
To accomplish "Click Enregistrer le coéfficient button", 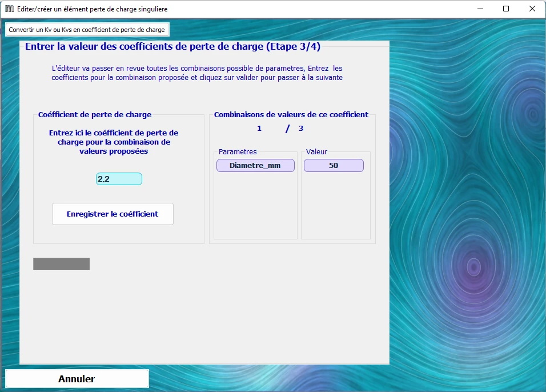I will coord(113,214).
